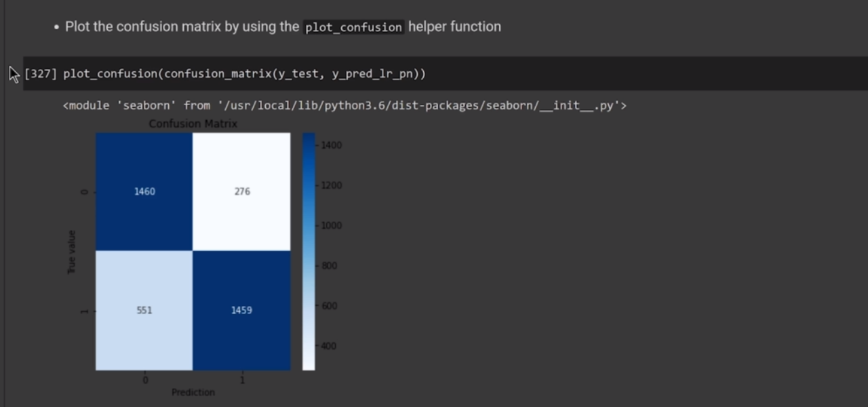
Task: Click the markdown bullet instruction text
Action: [183, 27]
